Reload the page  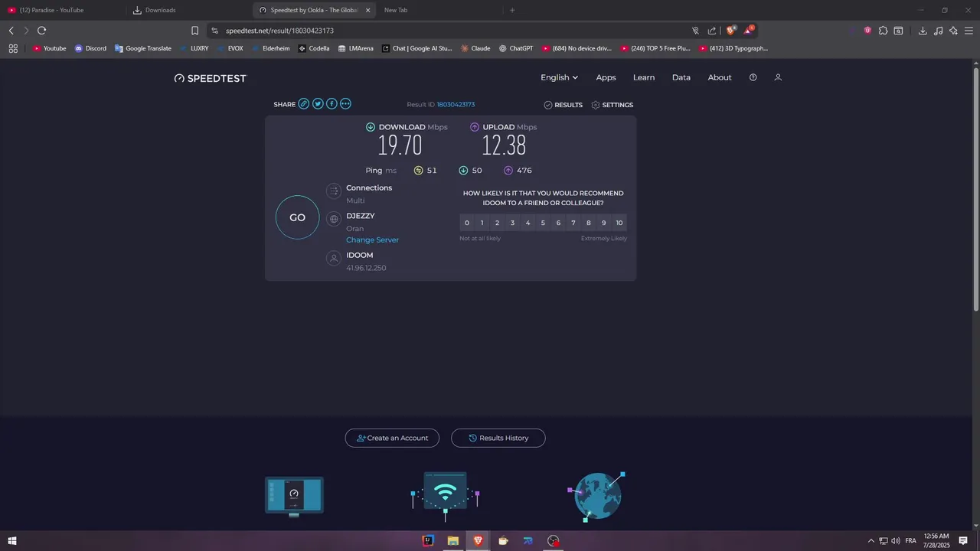pos(41,31)
